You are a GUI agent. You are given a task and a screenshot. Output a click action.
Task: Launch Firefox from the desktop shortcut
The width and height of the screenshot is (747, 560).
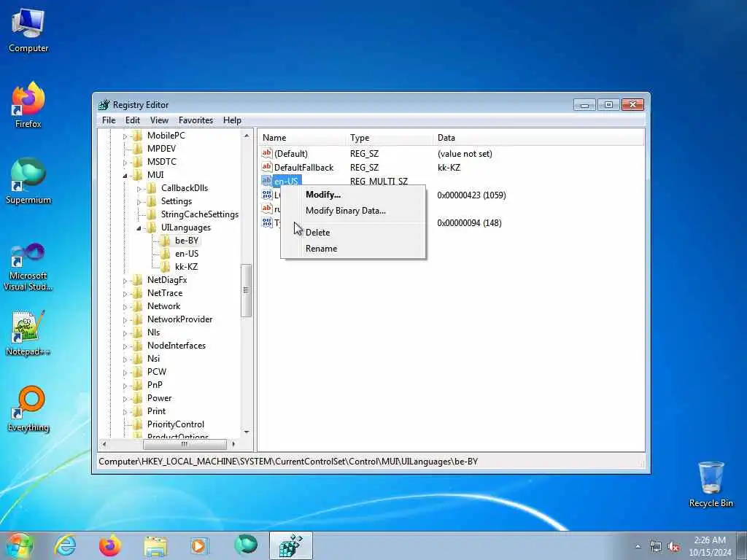pos(28,105)
